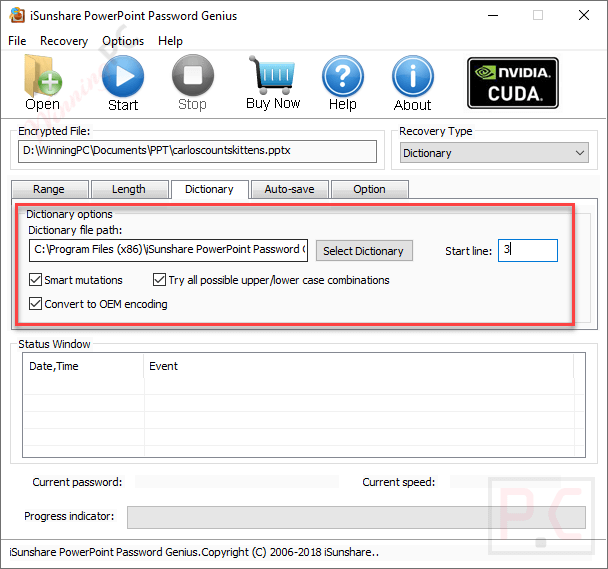The width and height of the screenshot is (608, 569).
Task: Click the Start line input field
Action: (x=528, y=251)
